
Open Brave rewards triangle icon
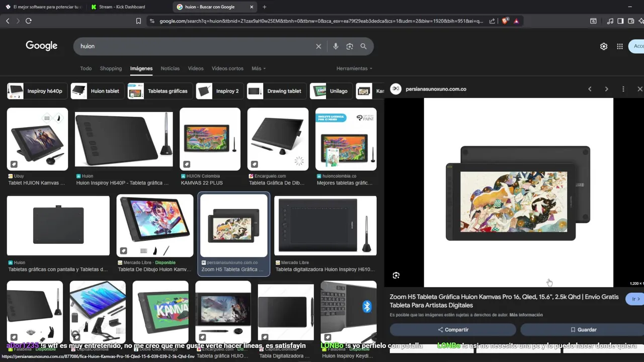516,21
